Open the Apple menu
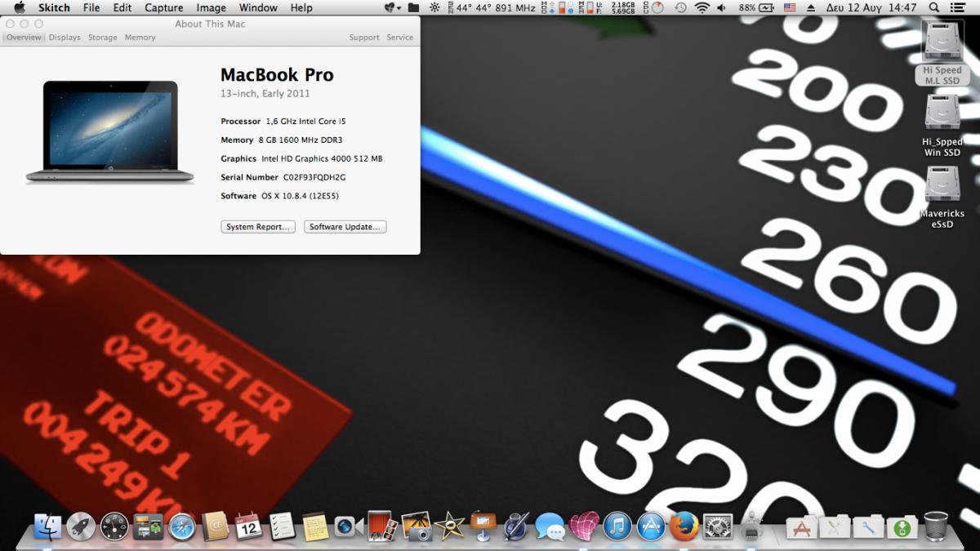Viewport: 980px width, 551px height. tap(20, 7)
